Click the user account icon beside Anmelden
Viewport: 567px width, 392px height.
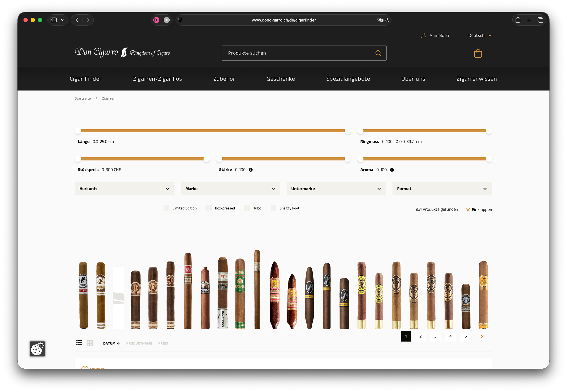[424, 35]
